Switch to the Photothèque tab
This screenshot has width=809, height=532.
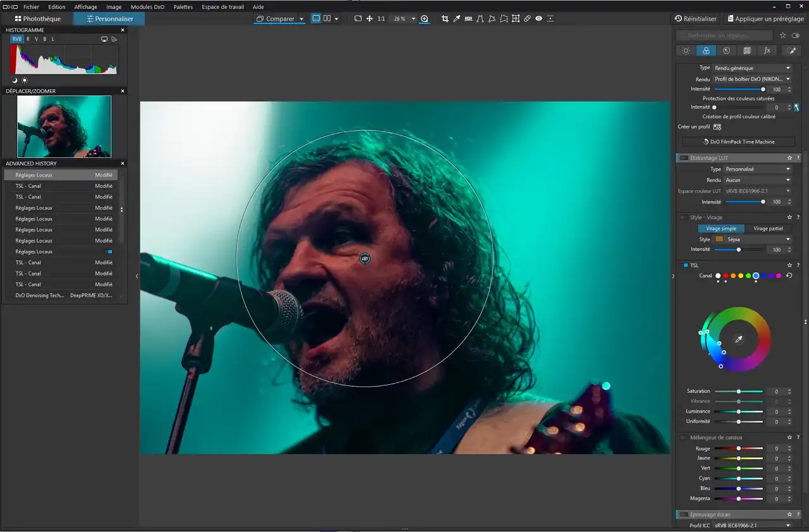38,19
